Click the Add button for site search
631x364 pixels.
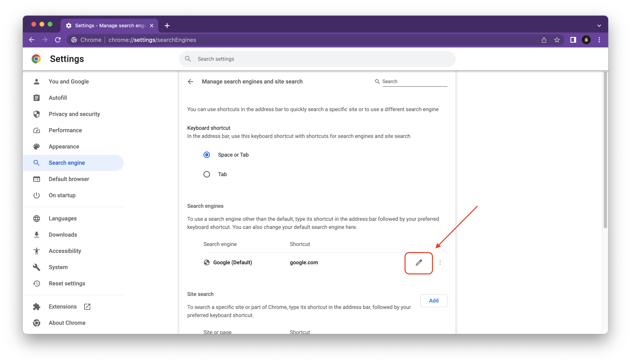(433, 300)
